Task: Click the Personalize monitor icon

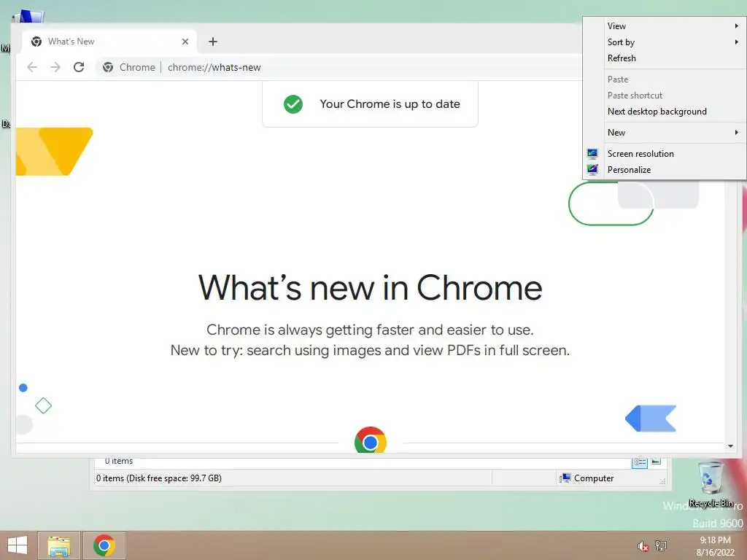Action: [592, 169]
